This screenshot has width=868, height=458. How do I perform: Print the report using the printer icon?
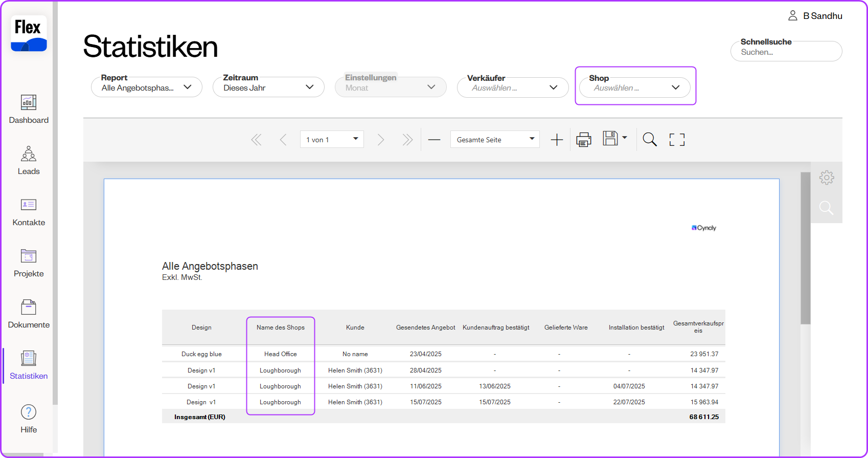tap(583, 140)
